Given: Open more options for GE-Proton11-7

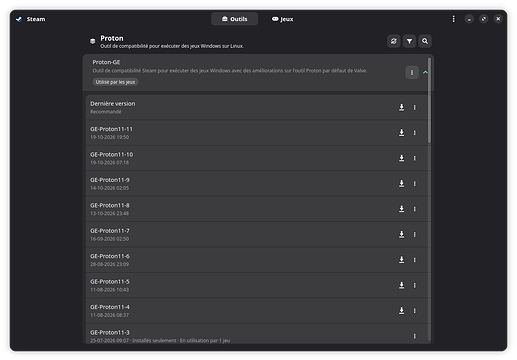Looking at the screenshot, I should pos(415,234).
